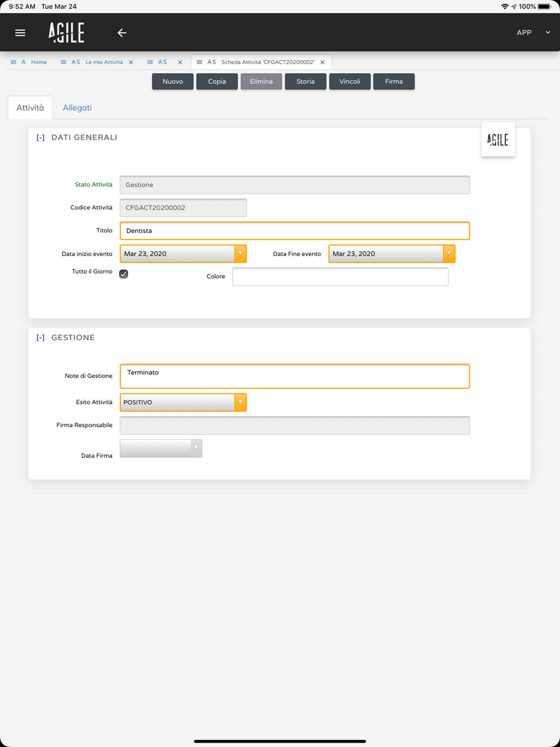Switch to Le mie Attività tab
This screenshot has width=560, height=747.
click(104, 62)
